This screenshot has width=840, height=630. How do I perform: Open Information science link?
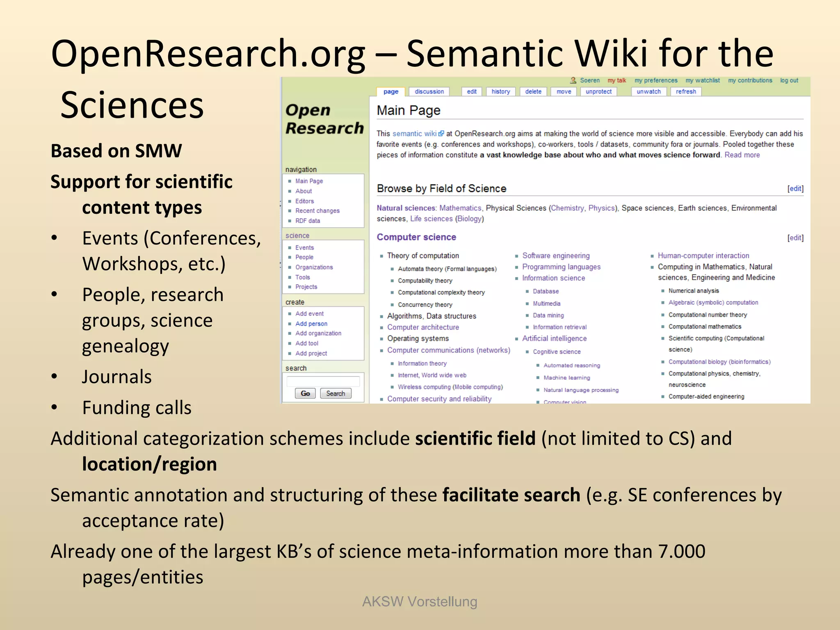553,278
